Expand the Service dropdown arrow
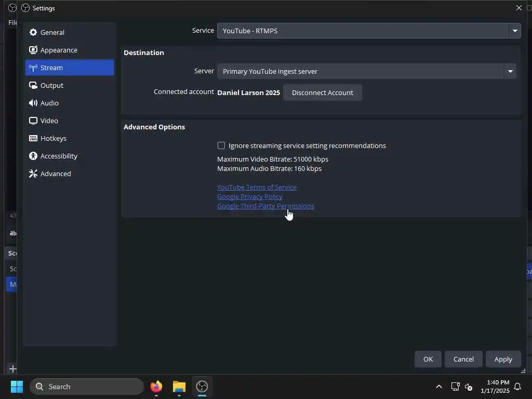Viewport: 532px width, 399px height. 515,31
